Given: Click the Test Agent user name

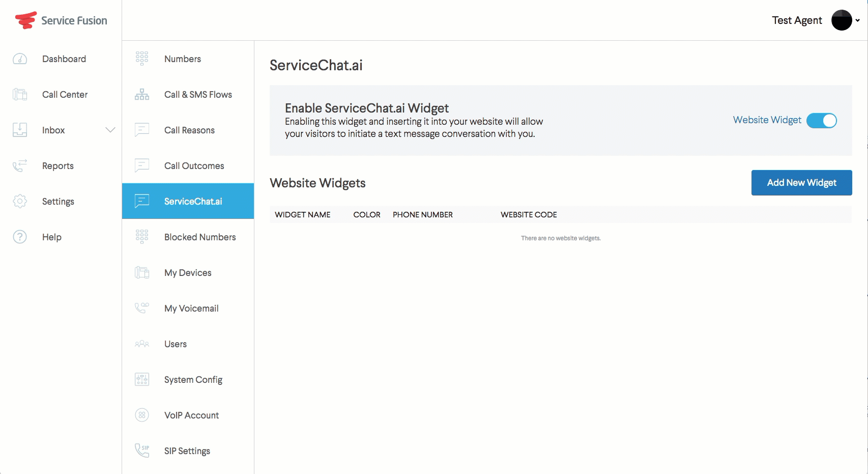Looking at the screenshot, I should point(797,20).
